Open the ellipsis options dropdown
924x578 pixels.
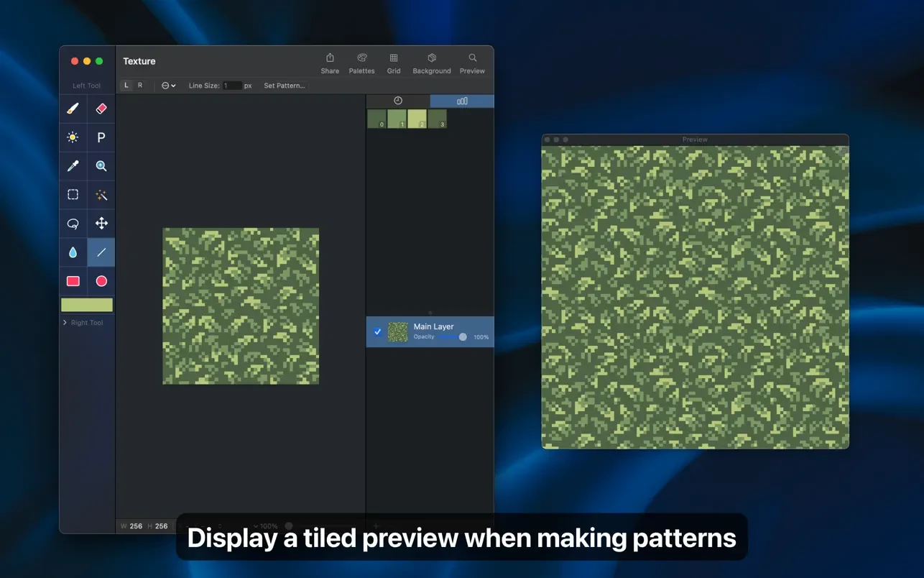coord(168,86)
